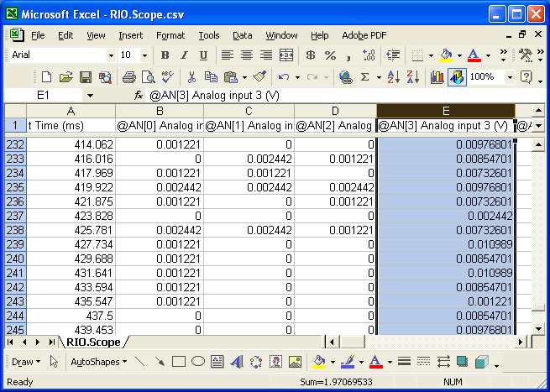The image size is (550, 392).
Task: Click the Drawing toolbar Line Color
Action: 348,362
